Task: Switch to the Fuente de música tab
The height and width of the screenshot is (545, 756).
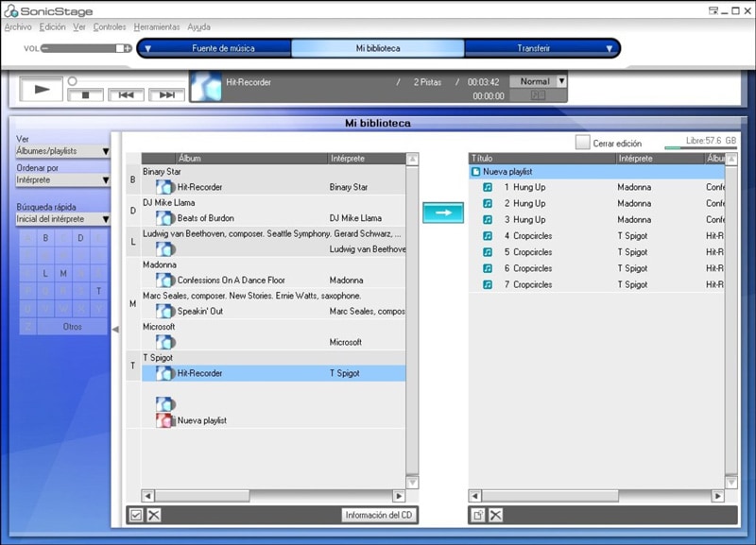Action: click(223, 48)
